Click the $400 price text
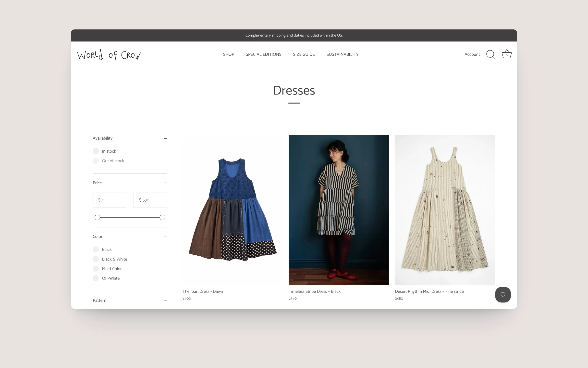 click(x=187, y=298)
